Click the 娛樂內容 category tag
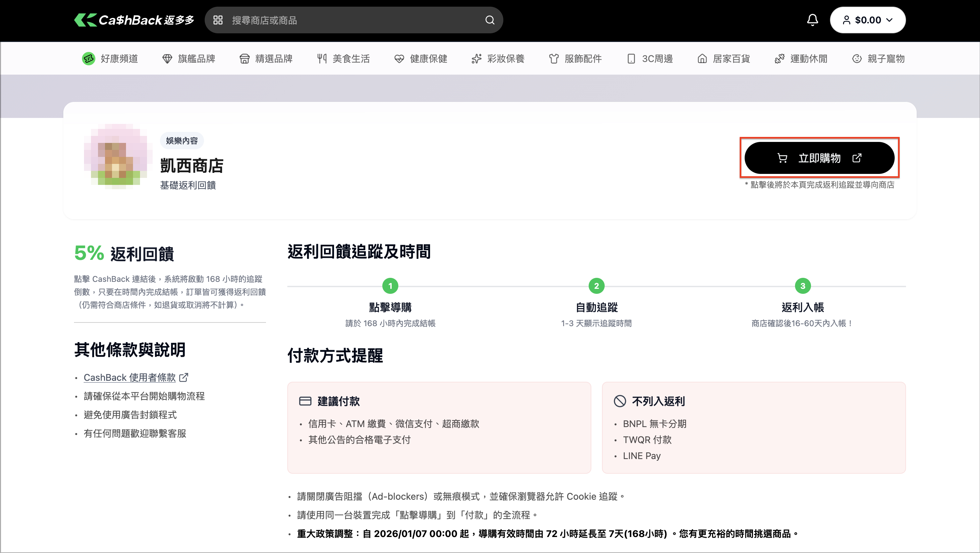980x553 pixels. pyautogui.click(x=182, y=141)
